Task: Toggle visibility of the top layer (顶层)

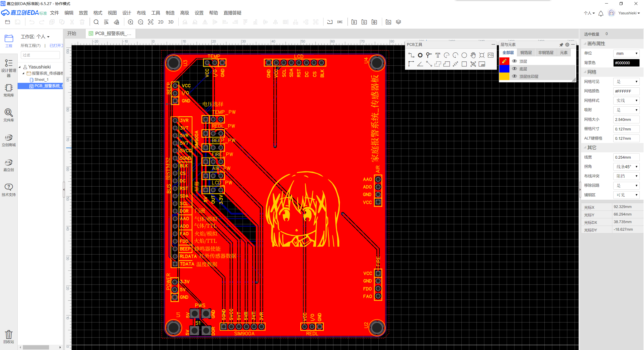Action: (515, 61)
